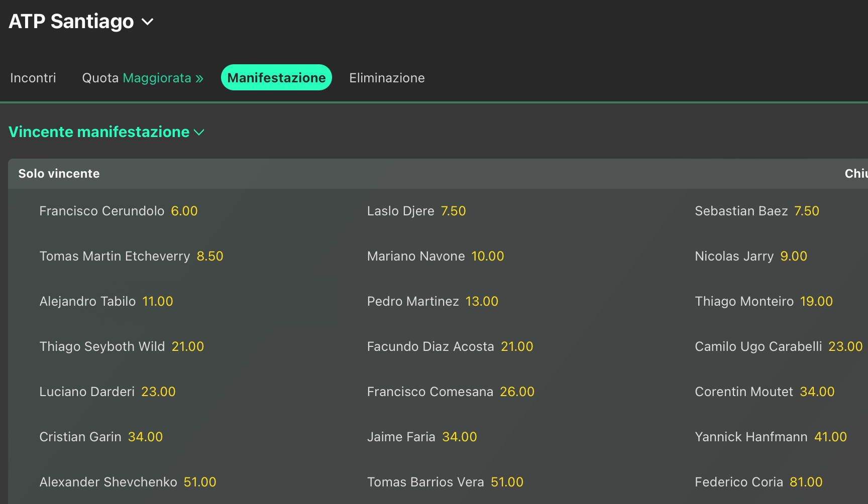Add Mariano Navone 10.00 to betslip
This screenshot has height=504, width=868.
pos(487,256)
